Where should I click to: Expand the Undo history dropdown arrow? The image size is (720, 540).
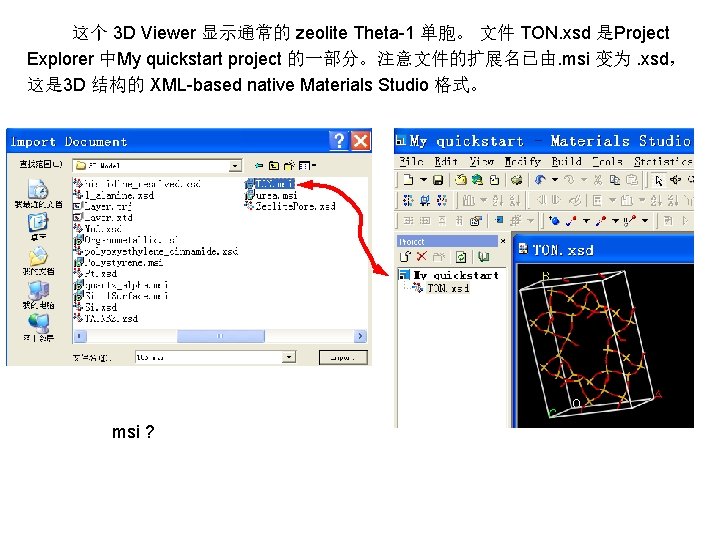click(555, 180)
